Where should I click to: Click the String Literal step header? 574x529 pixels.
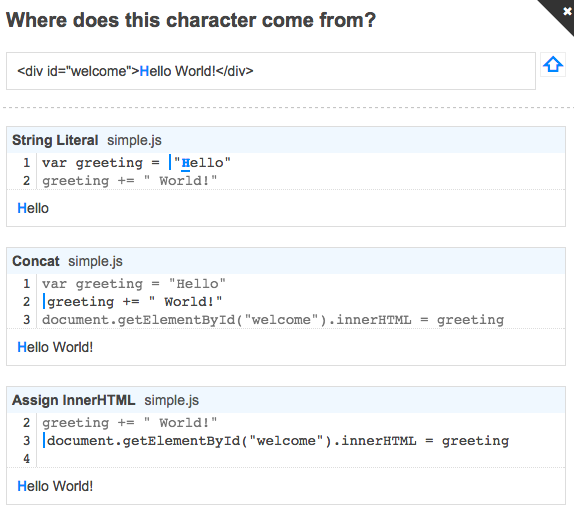pyautogui.click(x=55, y=140)
